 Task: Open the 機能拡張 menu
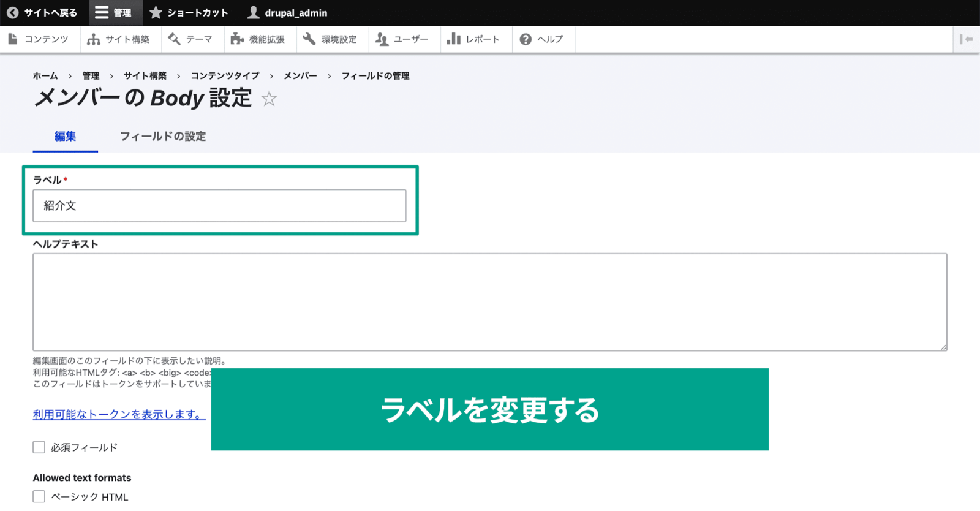(x=258, y=39)
